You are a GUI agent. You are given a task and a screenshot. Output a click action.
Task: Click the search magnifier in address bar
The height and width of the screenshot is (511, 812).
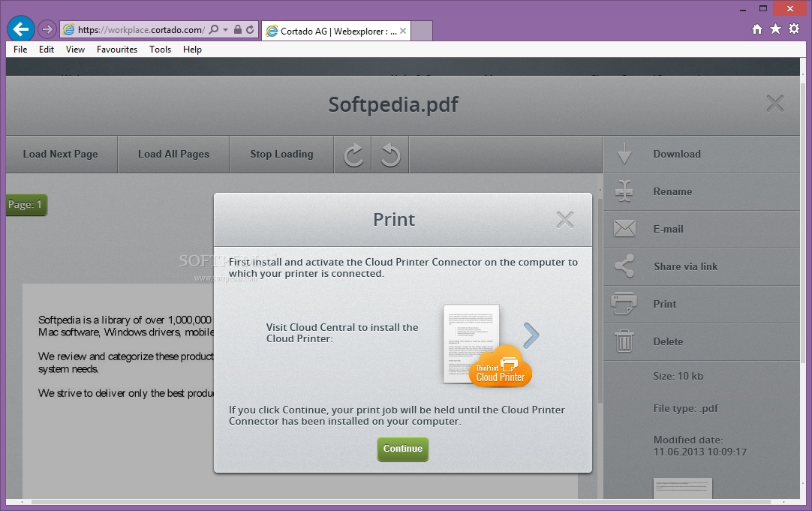(213, 30)
